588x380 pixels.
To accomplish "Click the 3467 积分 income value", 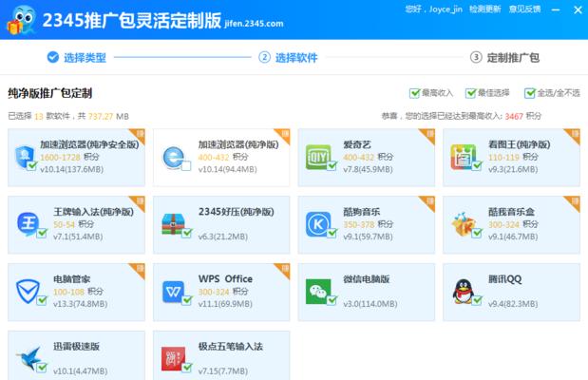I will 523,116.
